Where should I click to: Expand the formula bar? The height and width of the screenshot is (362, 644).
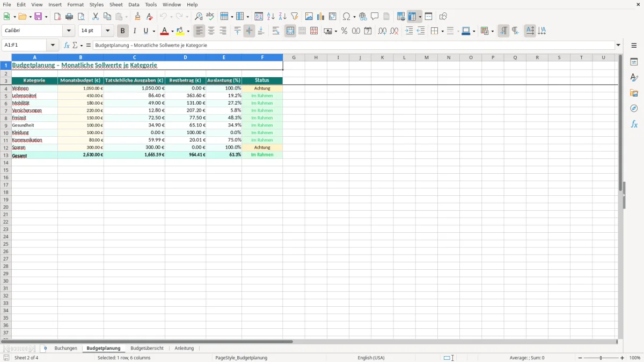click(x=618, y=46)
